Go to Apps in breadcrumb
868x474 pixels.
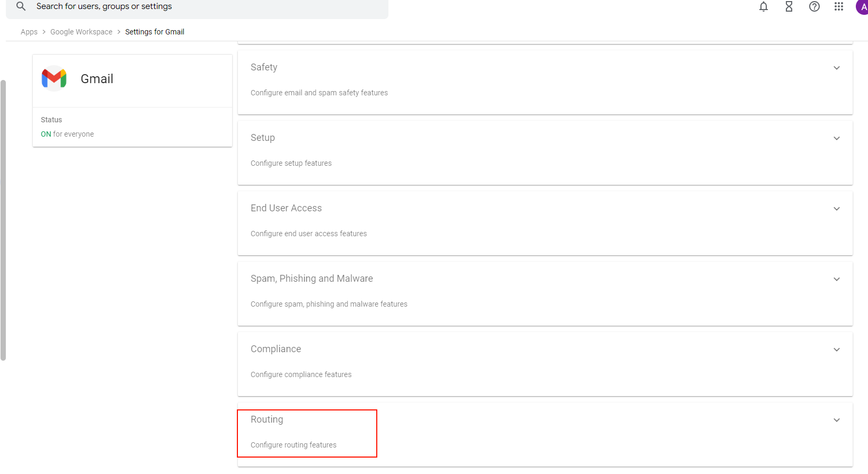[x=29, y=32]
